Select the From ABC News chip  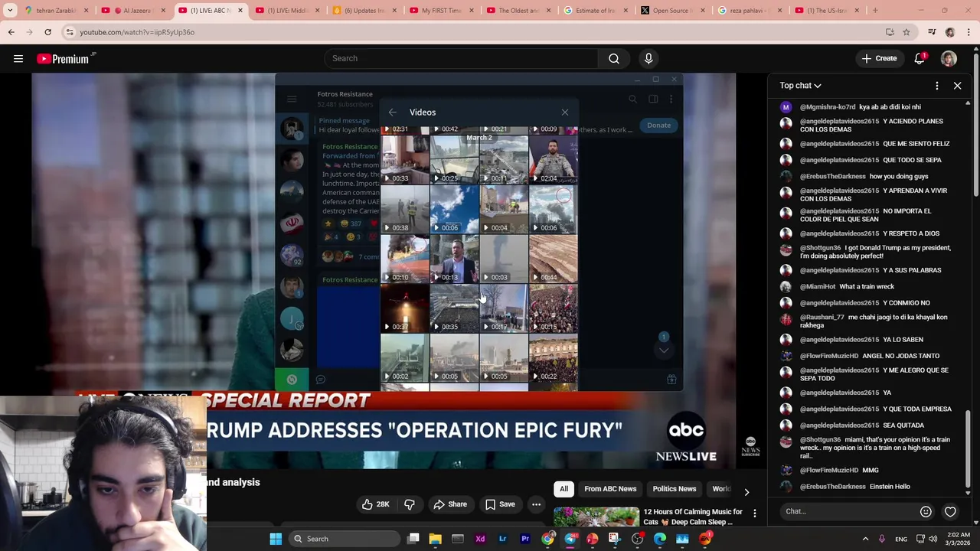click(610, 489)
